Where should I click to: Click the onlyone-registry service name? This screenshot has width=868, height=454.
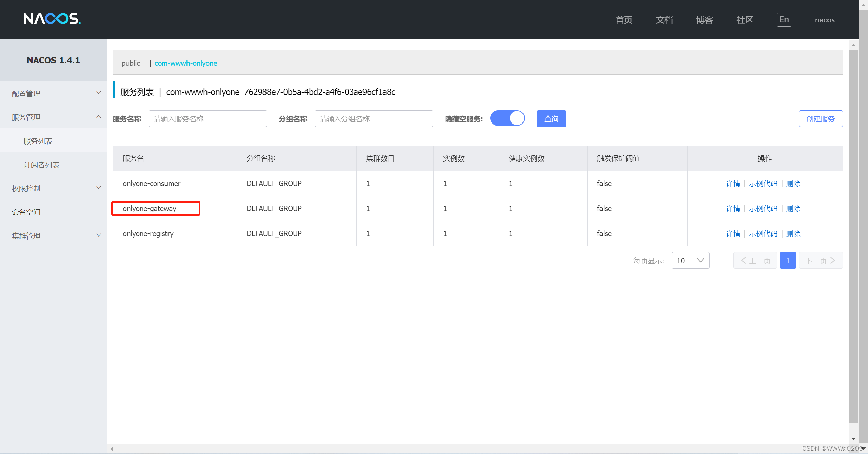click(x=148, y=234)
